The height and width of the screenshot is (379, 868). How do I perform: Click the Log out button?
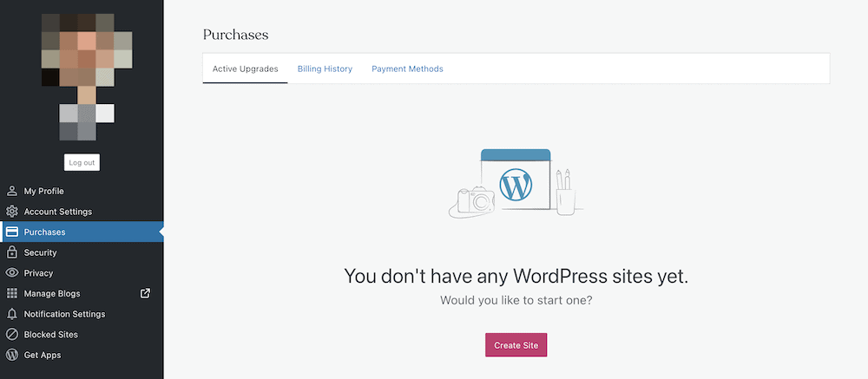point(82,163)
